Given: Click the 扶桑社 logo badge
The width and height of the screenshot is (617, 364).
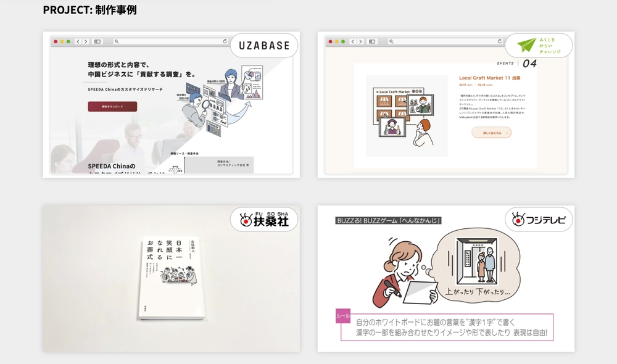Looking at the screenshot, I should (x=264, y=220).
